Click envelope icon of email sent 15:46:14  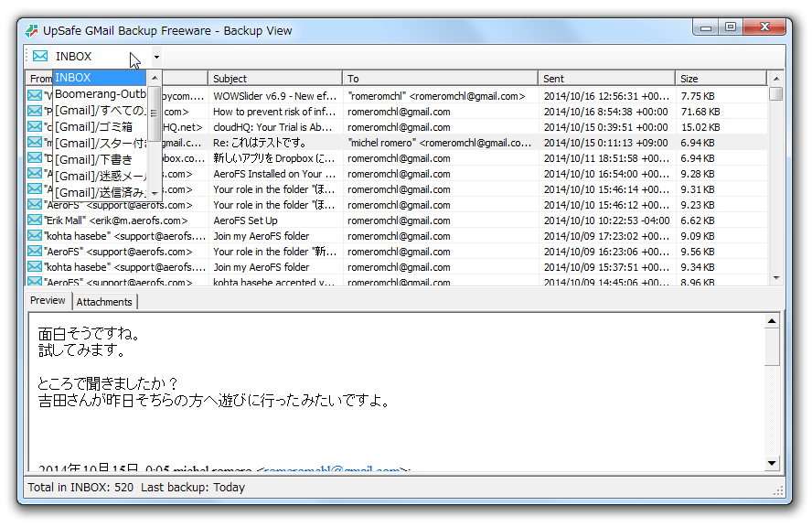pos(35,188)
